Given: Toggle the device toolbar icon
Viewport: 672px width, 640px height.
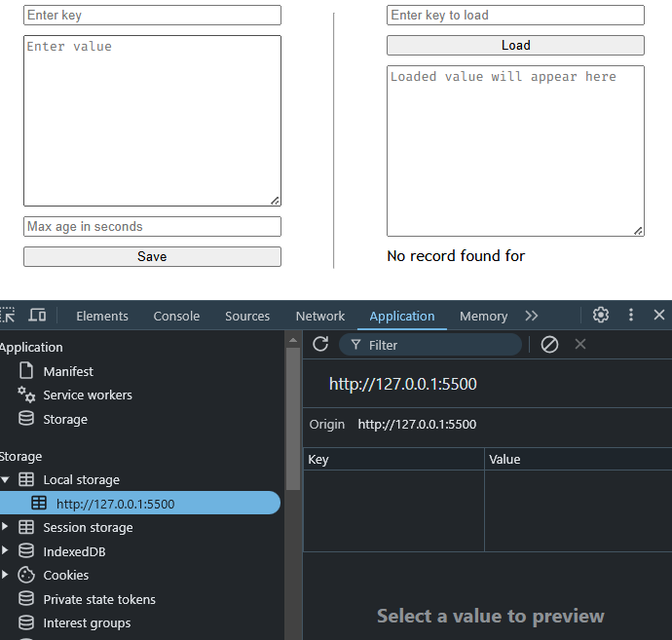Looking at the screenshot, I should click(x=37, y=316).
